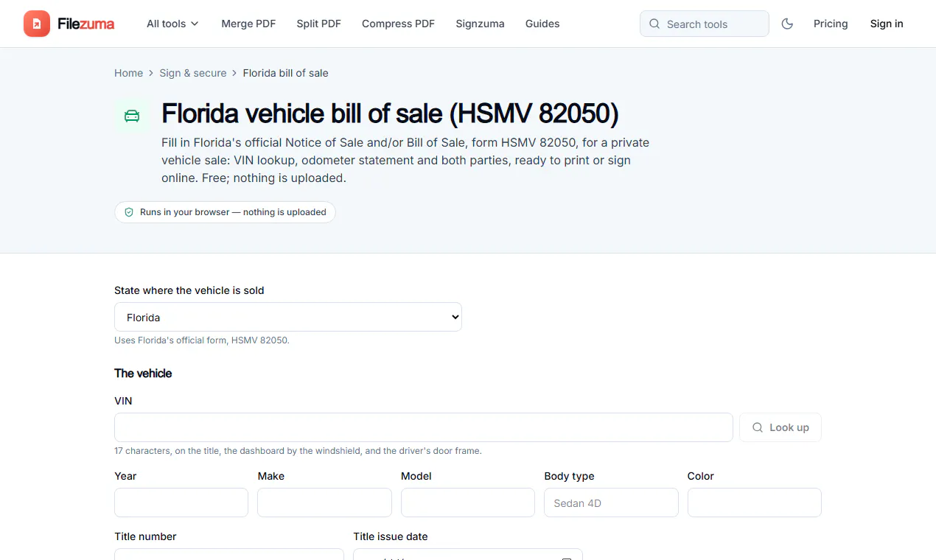
Task: Click the Model input field
Action: [468, 503]
